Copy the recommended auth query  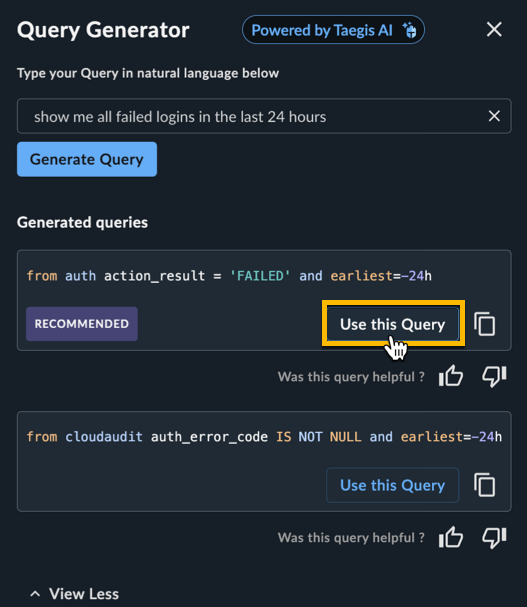pos(484,324)
